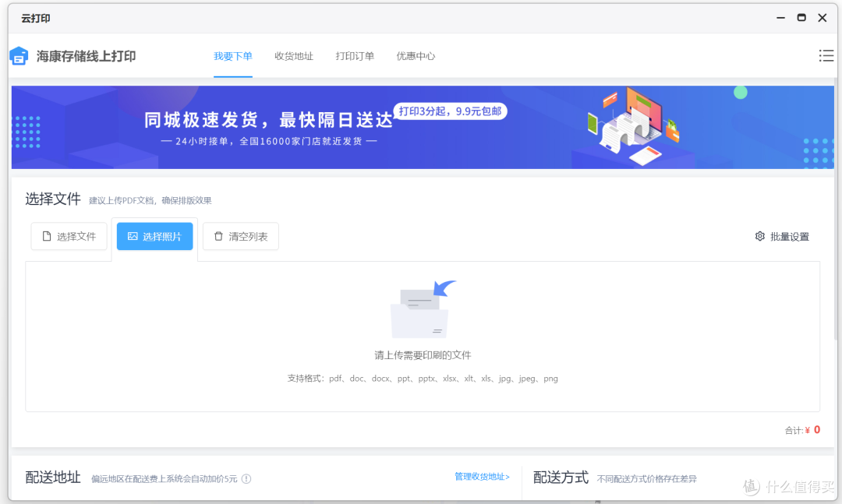Click the gear icon for 批量设置

pyautogui.click(x=760, y=236)
